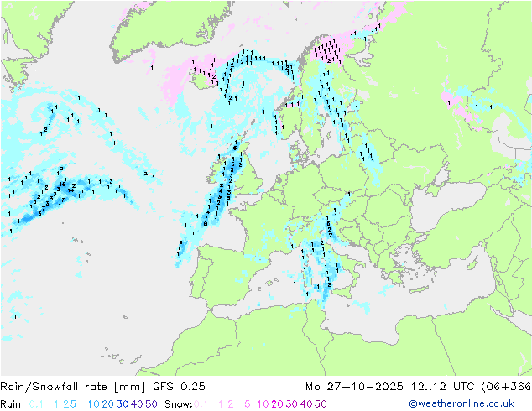Click rain legend value 10
The image size is (532, 411).
tap(94, 404)
